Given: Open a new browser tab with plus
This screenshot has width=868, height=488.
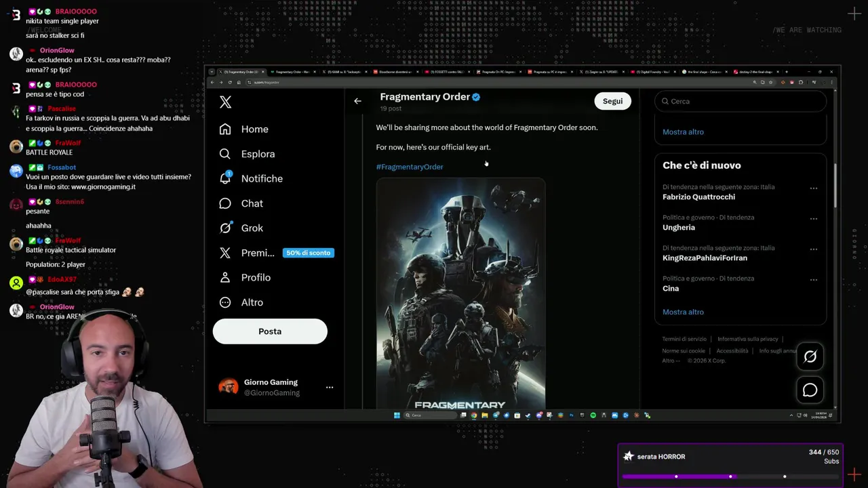Looking at the screenshot, I should pos(787,72).
